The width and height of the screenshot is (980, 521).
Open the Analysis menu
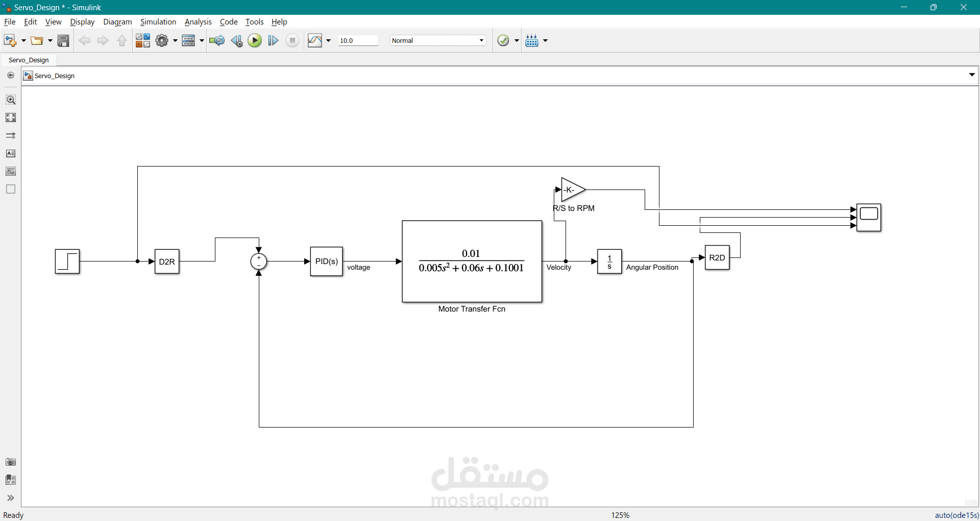point(198,21)
